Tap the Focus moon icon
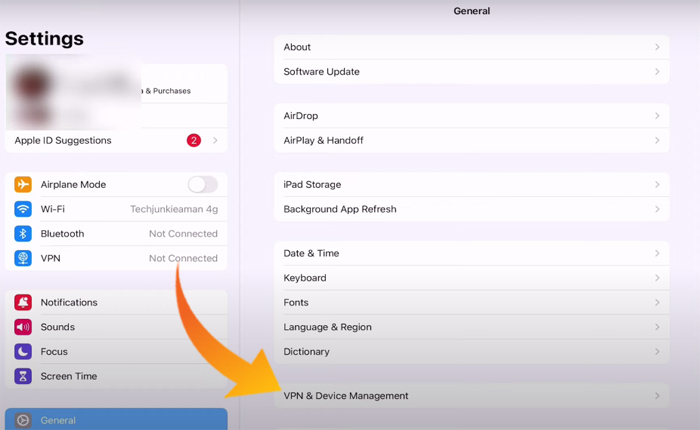Screen dimensions: 700x430 [x=23, y=352]
